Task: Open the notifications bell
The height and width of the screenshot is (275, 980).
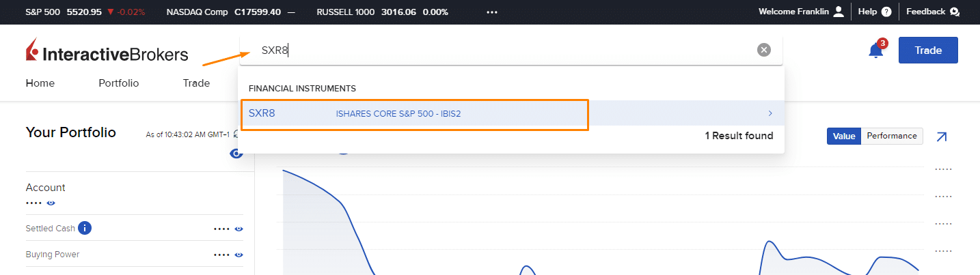Action: tap(876, 50)
